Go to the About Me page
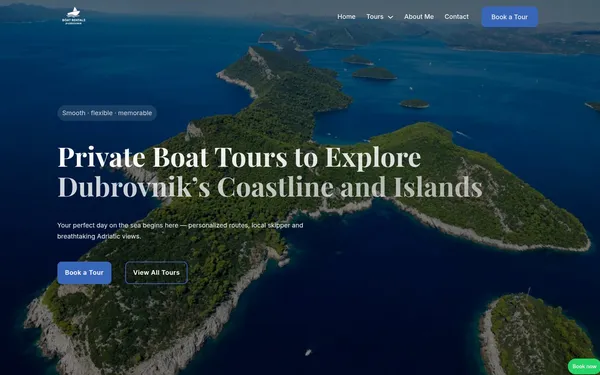This screenshot has width=600, height=375. (419, 17)
